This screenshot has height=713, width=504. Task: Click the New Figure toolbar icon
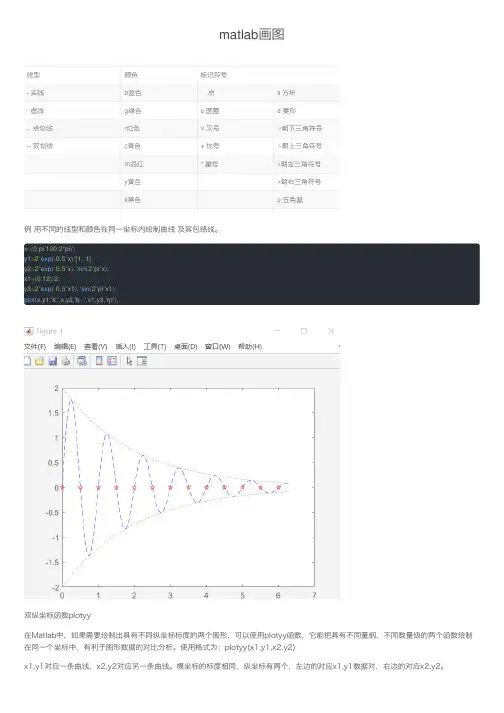point(27,361)
